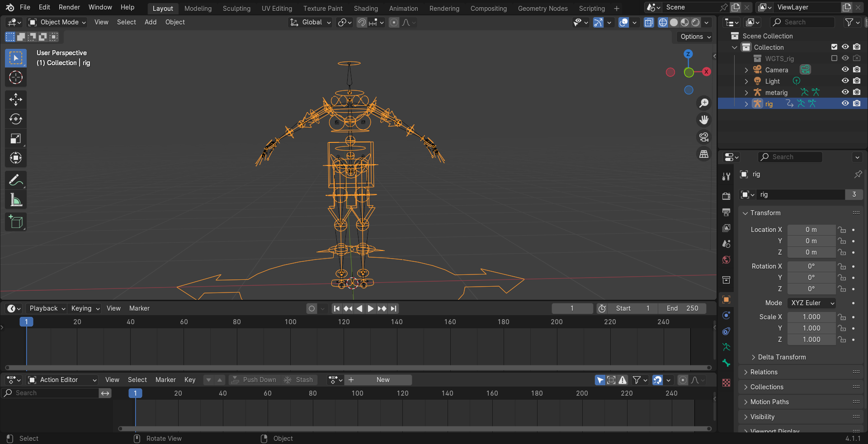Click the zoom magnifier viewport gizmo

coord(704,103)
